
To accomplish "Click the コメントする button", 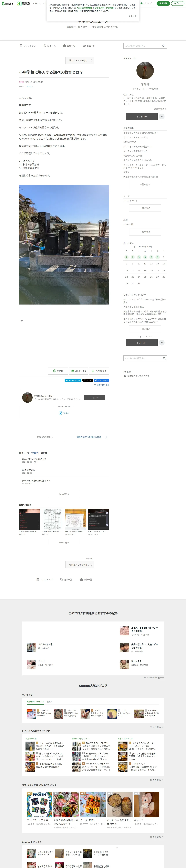I will [78, 371].
